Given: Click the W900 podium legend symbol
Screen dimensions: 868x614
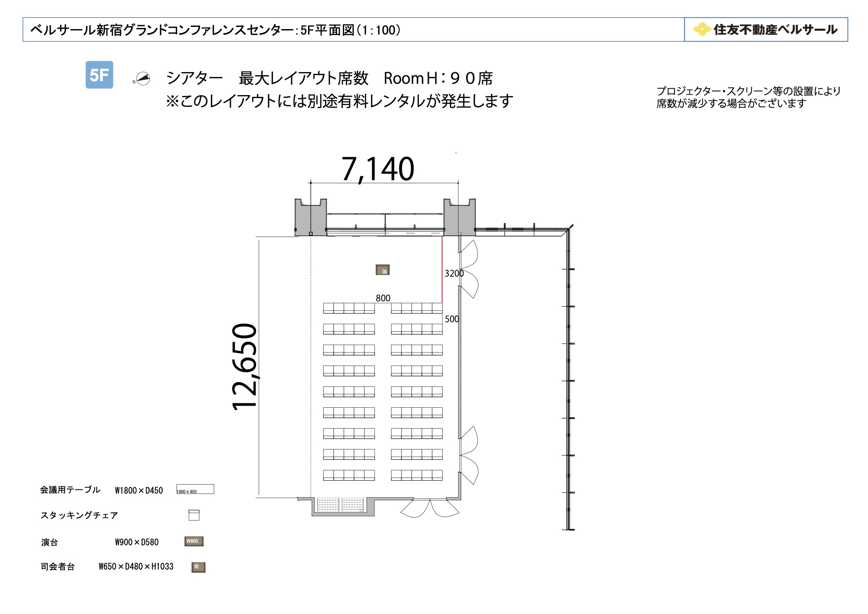Looking at the screenshot, I should click(x=194, y=541).
